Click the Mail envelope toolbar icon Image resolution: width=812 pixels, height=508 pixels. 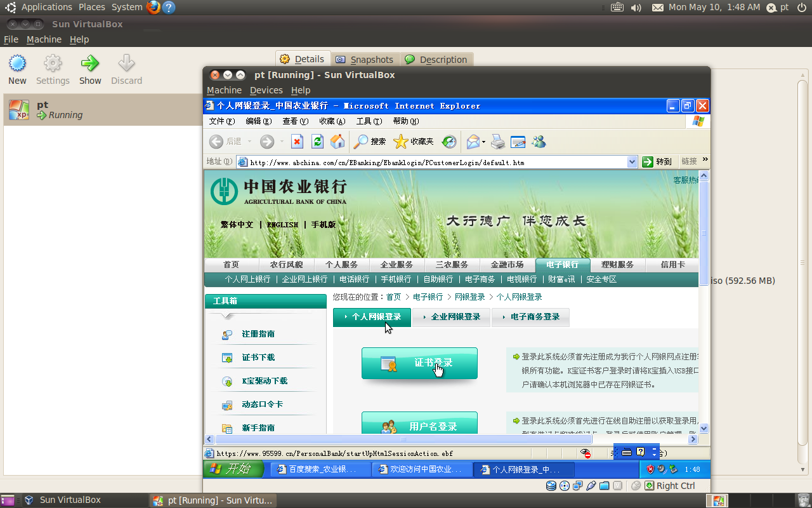pyautogui.click(x=473, y=142)
